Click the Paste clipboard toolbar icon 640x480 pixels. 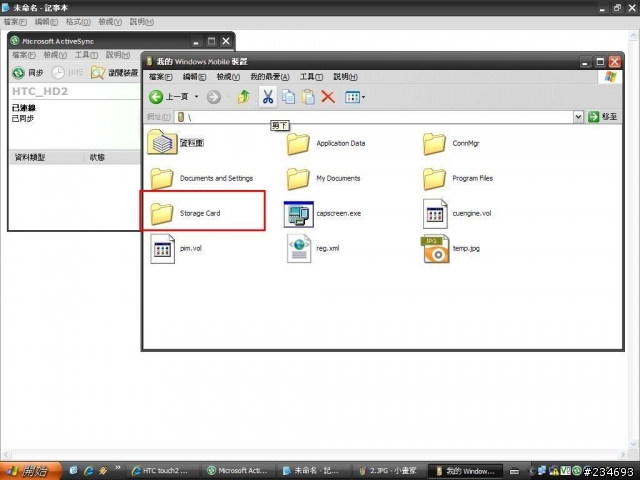pos(308,97)
